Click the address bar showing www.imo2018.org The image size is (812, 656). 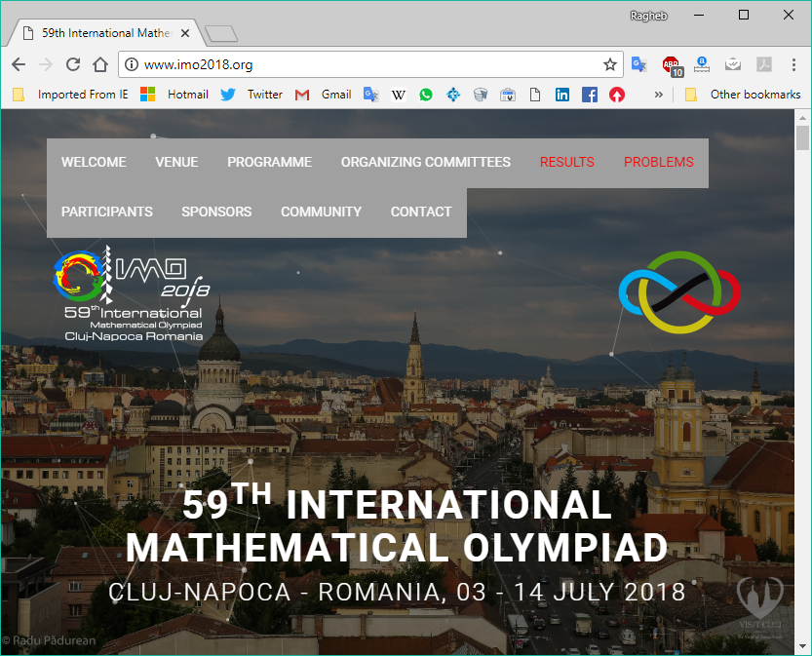370,65
